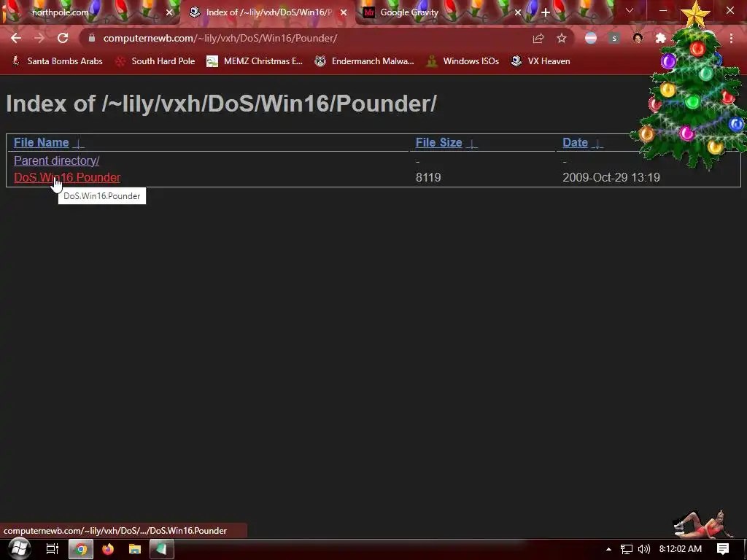This screenshot has height=560, width=747.
Task: Click the File Name descending arrow
Action: pos(79,144)
